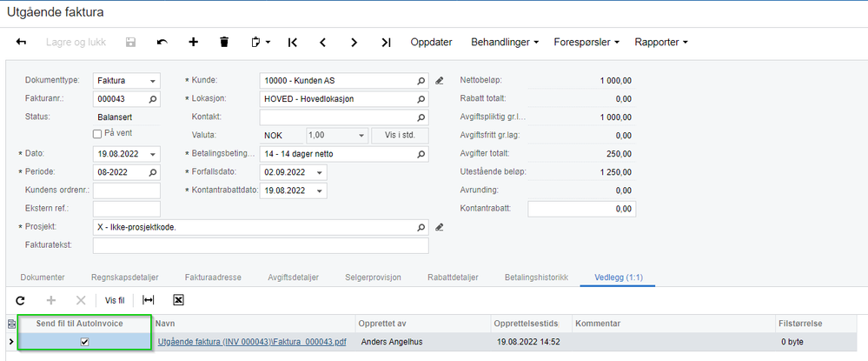The height and width of the screenshot is (361, 868).
Task: Click the Kontantrabatt amount field
Action: click(582, 209)
